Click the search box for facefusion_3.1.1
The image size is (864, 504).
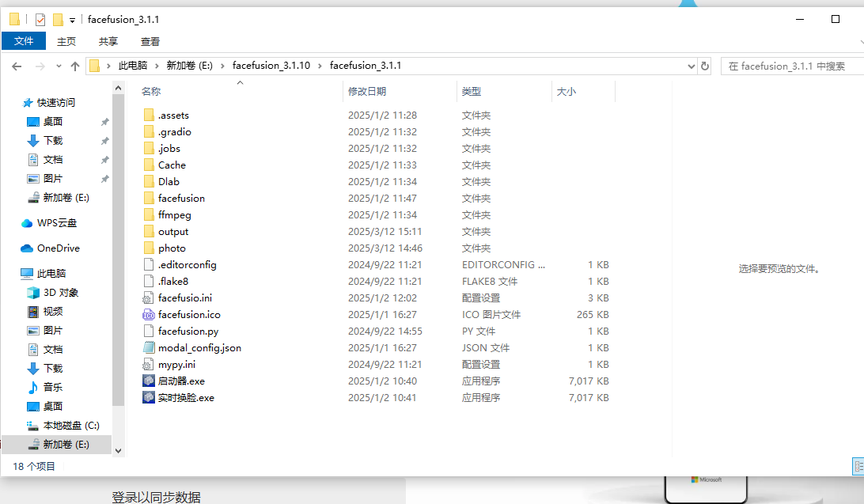point(792,66)
